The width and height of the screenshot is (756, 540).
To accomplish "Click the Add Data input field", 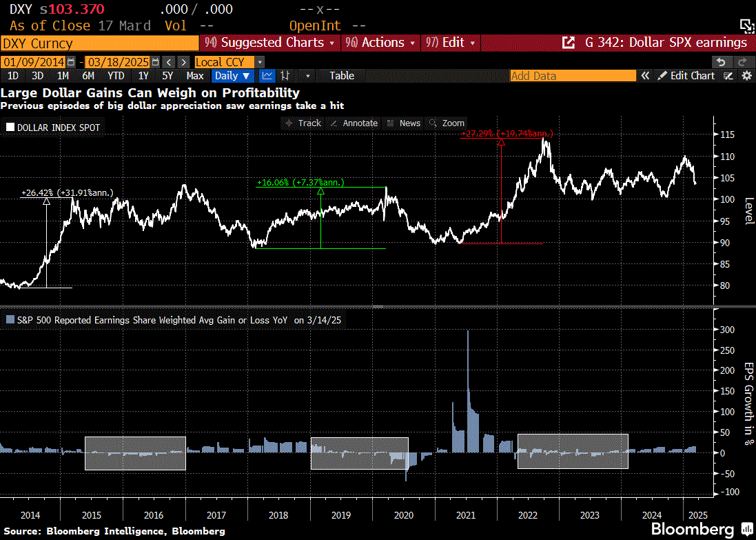I will (573, 76).
